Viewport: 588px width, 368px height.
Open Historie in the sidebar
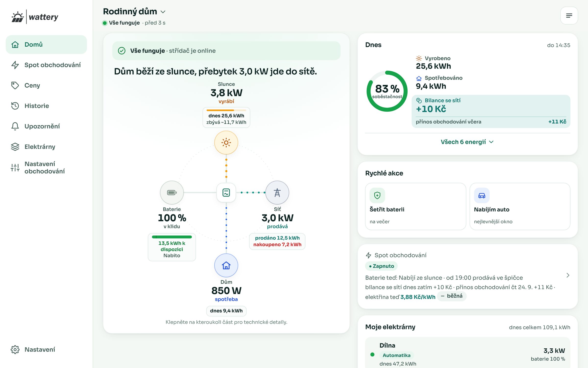pyautogui.click(x=46, y=106)
